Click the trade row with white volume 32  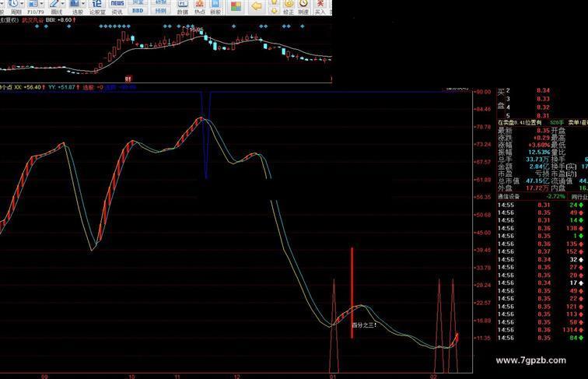[x=541, y=259]
